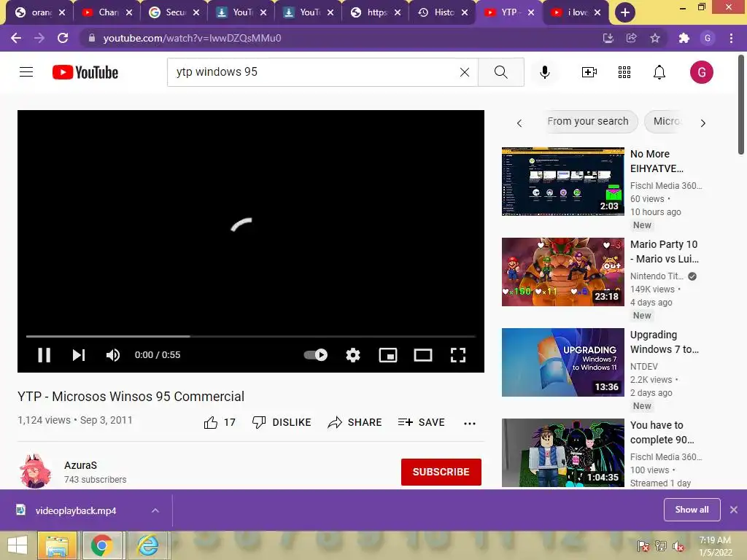Viewport: 747px width, 560px height.
Task: Go to YouTube home via logo
Action: point(85,72)
